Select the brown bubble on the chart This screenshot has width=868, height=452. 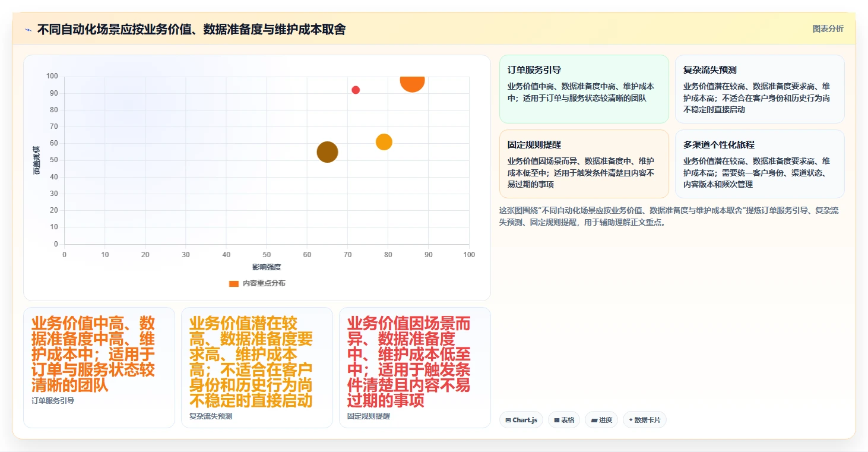327,152
